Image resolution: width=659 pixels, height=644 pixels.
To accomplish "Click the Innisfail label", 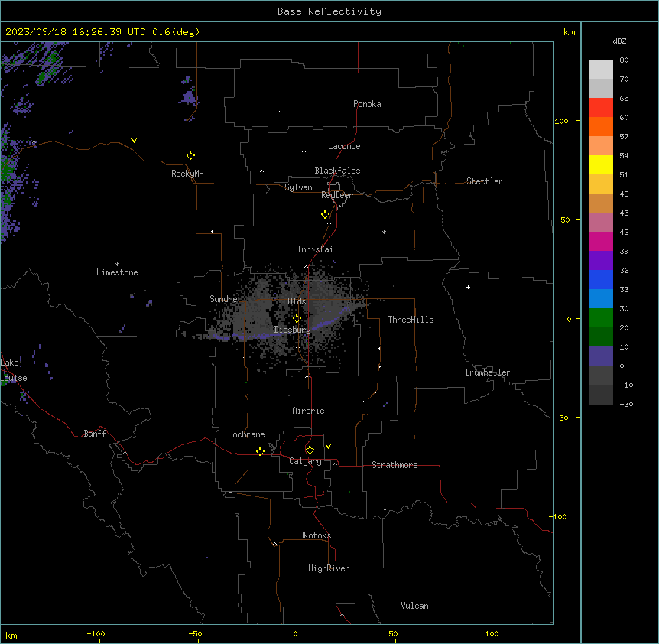I will (x=317, y=249).
